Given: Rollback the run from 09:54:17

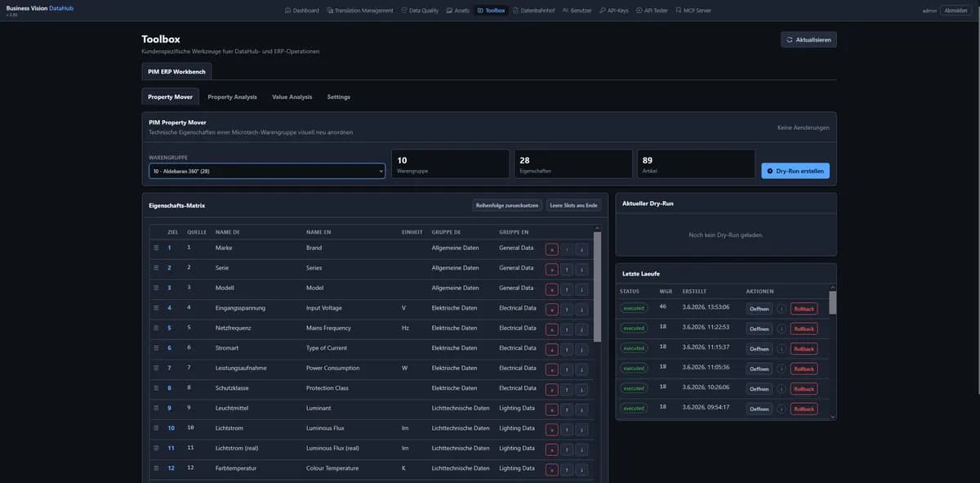Looking at the screenshot, I should tap(804, 409).
